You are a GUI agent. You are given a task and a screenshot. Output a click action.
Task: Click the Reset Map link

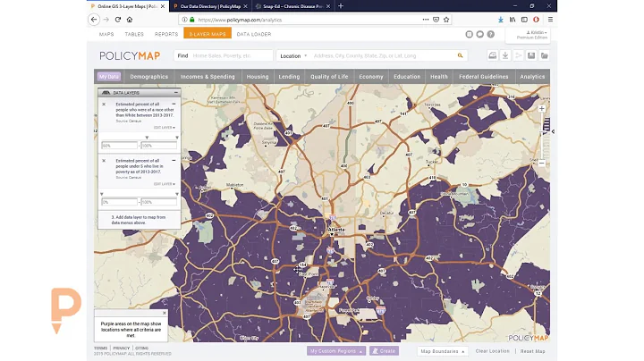tap(533, 351)
